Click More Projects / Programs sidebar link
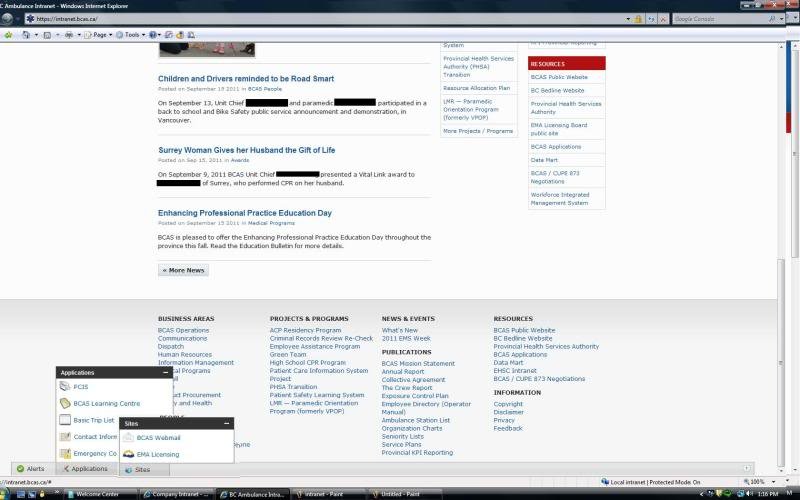This screenshot has width=800, height=500. point(478,131)
